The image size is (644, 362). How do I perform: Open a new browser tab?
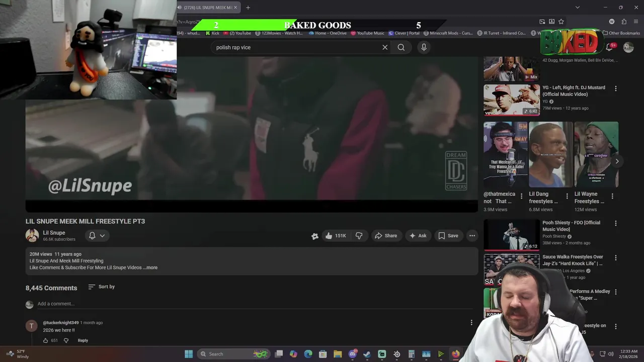coord(248,8)
